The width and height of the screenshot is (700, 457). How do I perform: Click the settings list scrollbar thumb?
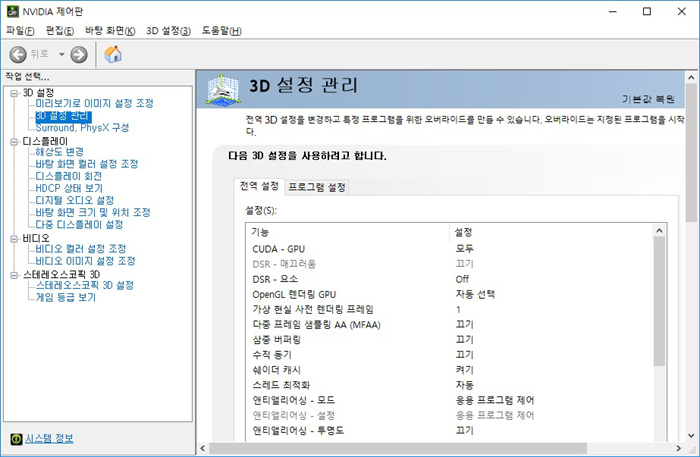(659, 301)
